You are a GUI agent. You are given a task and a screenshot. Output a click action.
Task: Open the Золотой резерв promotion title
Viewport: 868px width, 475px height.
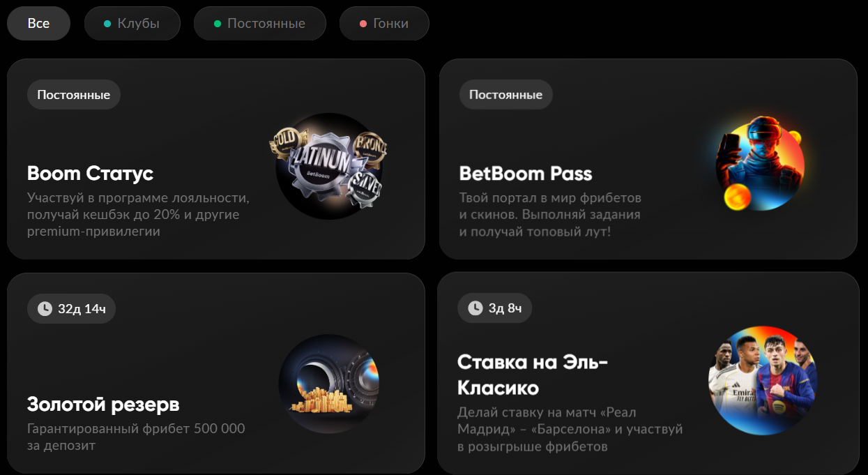pos(103,404)
